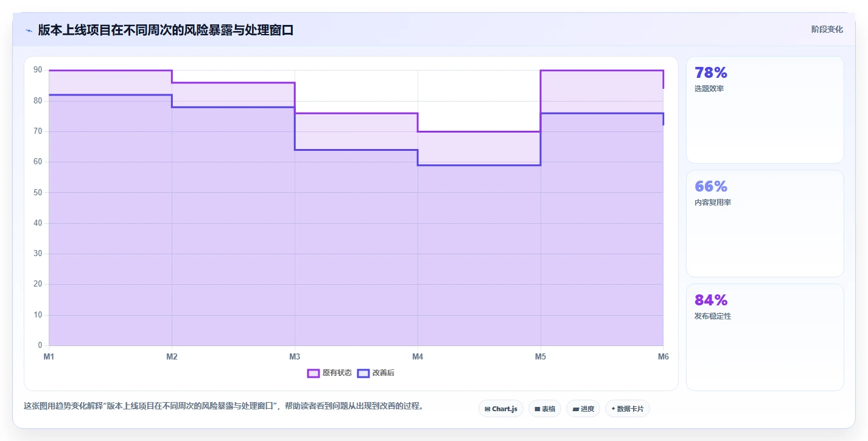This screenshot has height=441, width=868.
Task: Click the 数据卡片 tag button
Action: tap(628, 409)
